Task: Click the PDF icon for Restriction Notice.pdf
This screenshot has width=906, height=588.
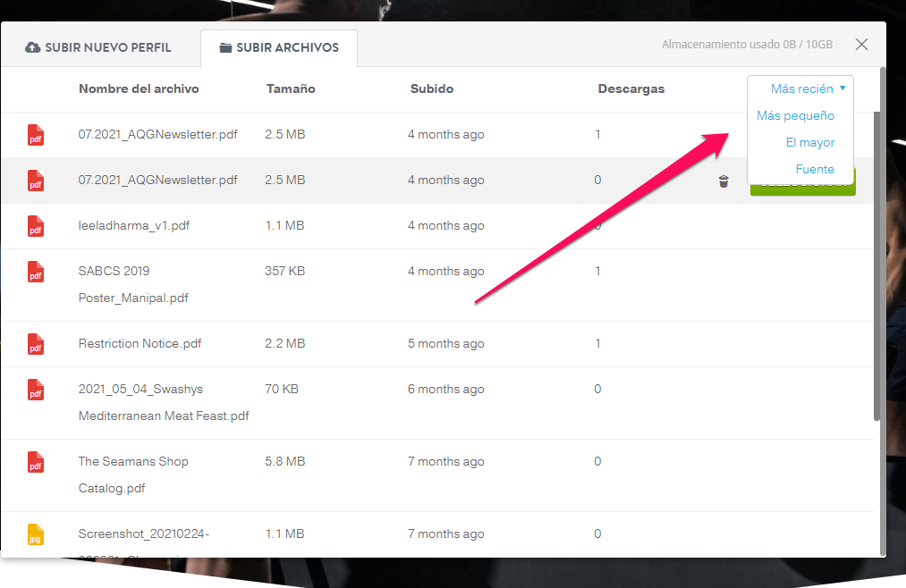Action: (36, 344)
